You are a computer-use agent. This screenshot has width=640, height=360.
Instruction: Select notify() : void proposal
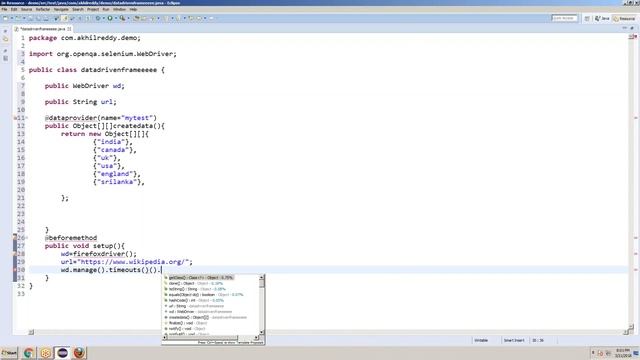[211, 329]
